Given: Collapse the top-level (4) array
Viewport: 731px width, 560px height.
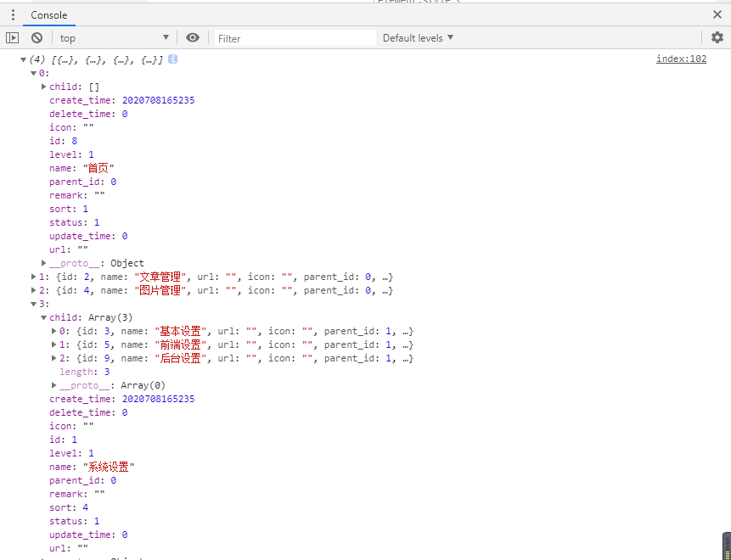Looking at the screenshot, I should 24,60.
